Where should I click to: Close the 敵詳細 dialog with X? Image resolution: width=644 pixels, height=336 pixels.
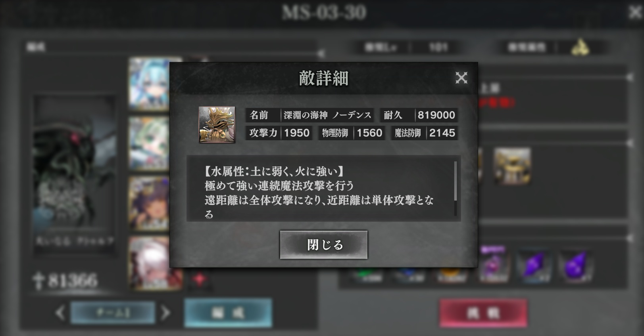coord(461,78)
